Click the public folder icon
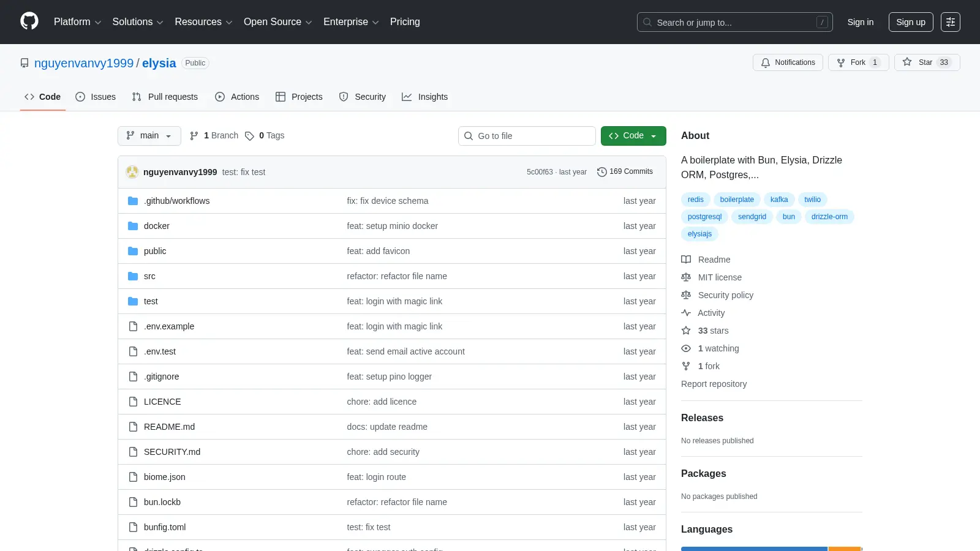Image resolution: width=980 pixels, height=551 pixels. (x=133, y=251)
